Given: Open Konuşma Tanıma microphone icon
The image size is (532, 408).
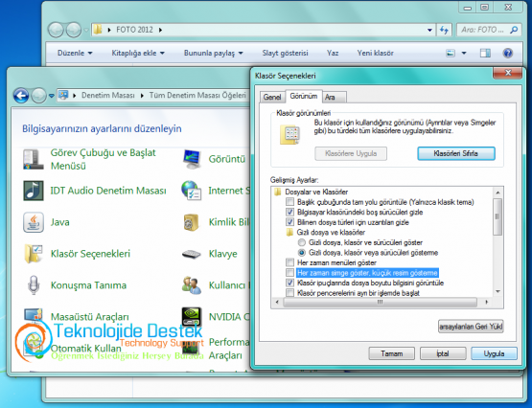Looking at the screenshot, I should pos(34,285).
